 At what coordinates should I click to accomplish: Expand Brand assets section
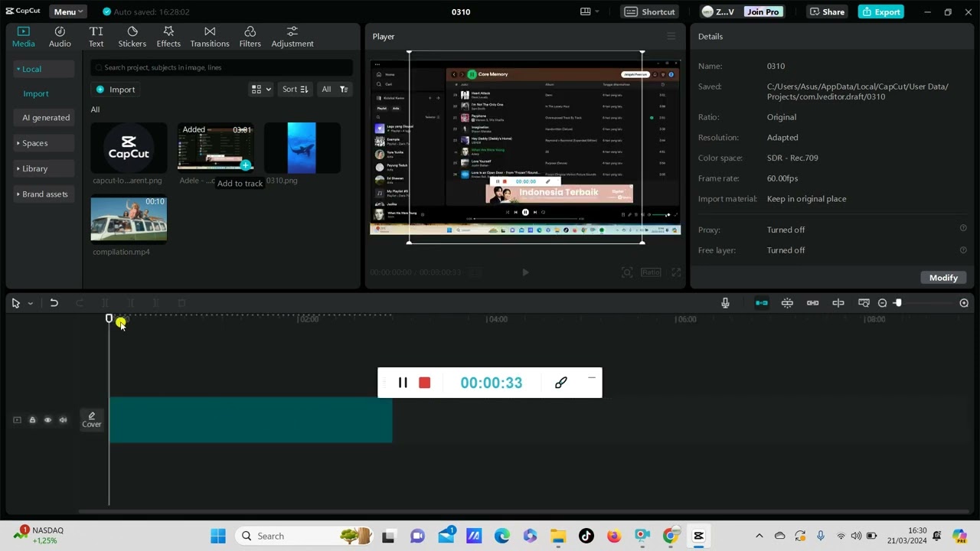pyautogui.click(x=43, y=194)
